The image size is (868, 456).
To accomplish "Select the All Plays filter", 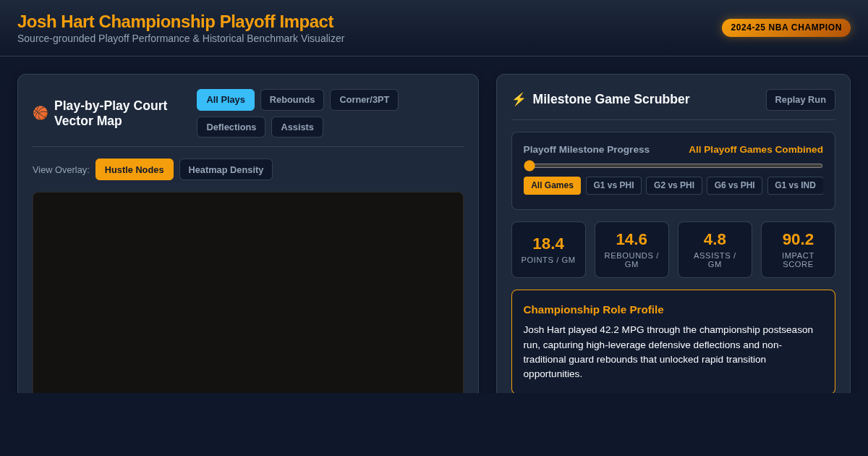I will pyautogui.click(x=226, y=100).
